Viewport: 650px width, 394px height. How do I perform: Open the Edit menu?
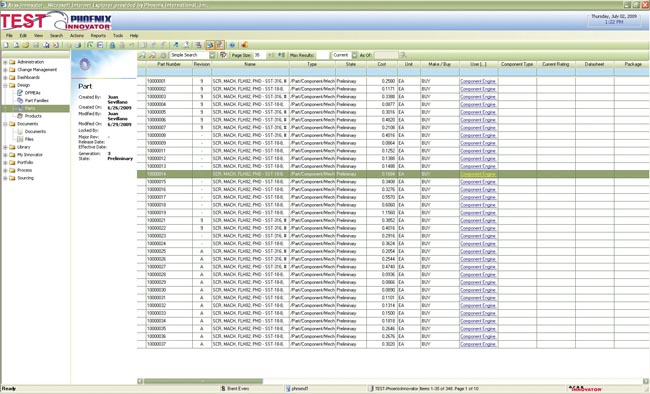(x=23, y=36)
